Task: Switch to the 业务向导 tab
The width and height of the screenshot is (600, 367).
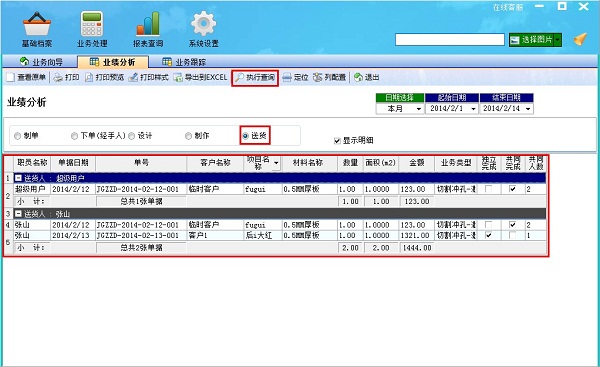Action: coord(41,62)
